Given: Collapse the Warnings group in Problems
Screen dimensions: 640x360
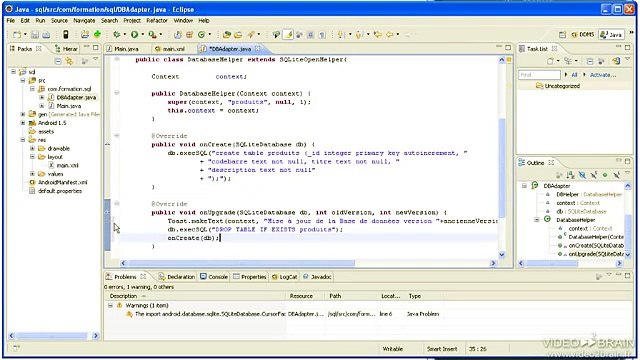Looking at the screenshot, I should [110, 305].
